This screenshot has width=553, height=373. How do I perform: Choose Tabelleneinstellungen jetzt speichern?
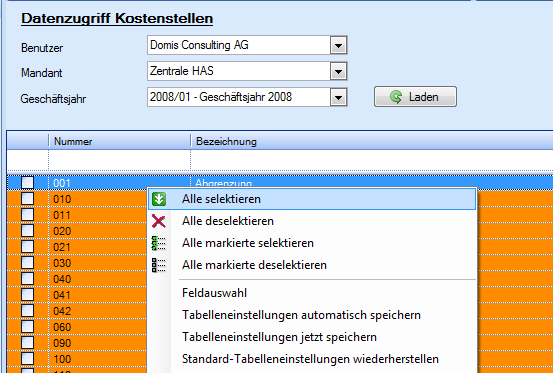tap(312, 337)
